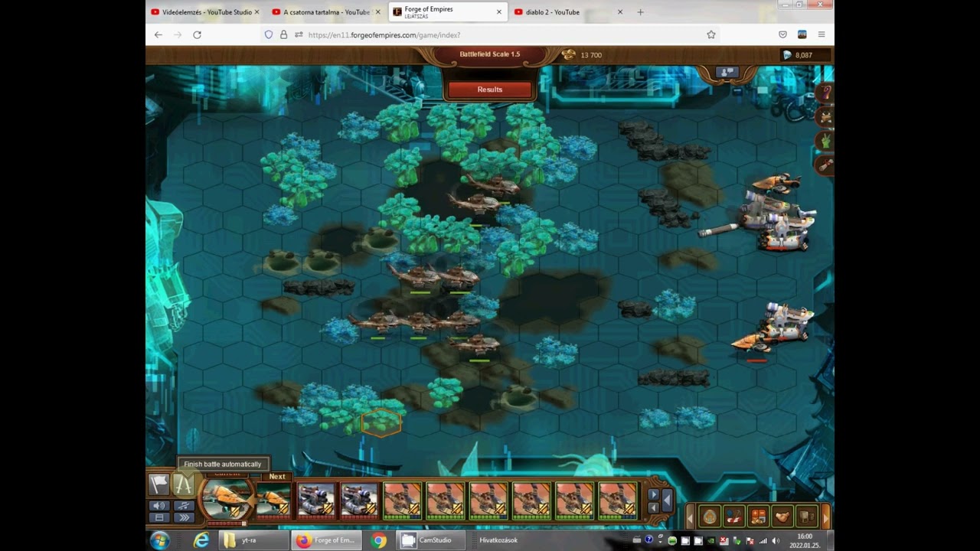The image size is (980, 551).
Task: Open the crate with arrows icon
Action: pos(825,117)
